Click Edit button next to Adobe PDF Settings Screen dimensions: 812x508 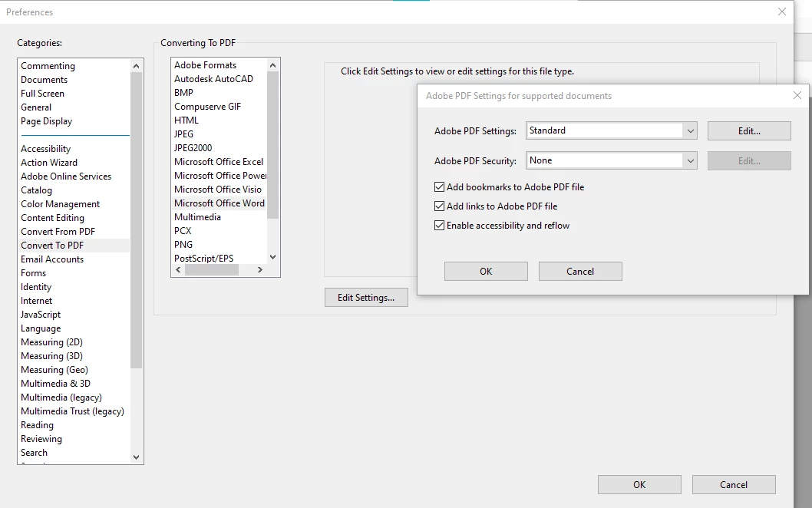(x=749, y=131)
